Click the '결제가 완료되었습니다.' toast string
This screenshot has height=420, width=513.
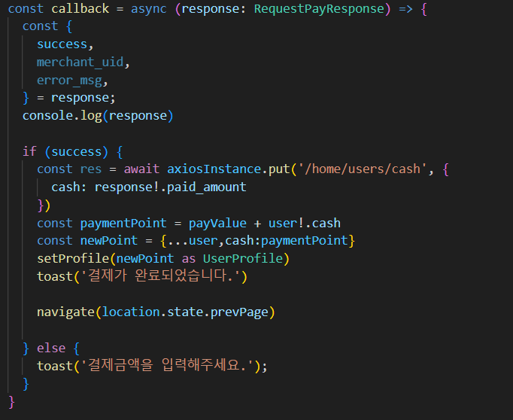[x=160, y=276]
